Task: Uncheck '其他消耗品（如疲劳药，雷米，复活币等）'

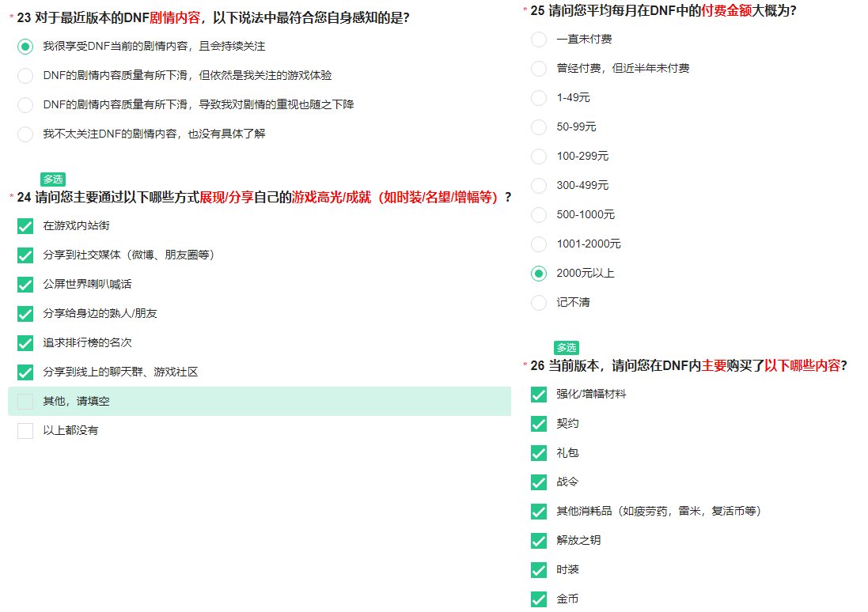Action: pos(539,512)
